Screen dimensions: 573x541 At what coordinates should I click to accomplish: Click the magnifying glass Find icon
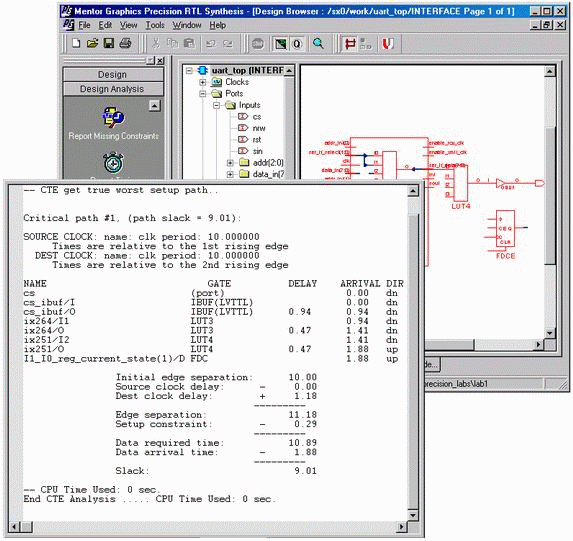coord(318,43)
